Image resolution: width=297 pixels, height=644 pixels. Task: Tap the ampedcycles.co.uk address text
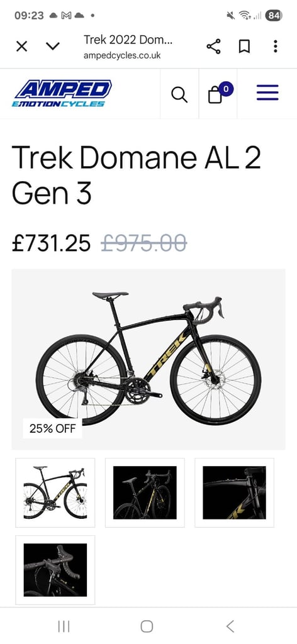click(x=122, y=55)
